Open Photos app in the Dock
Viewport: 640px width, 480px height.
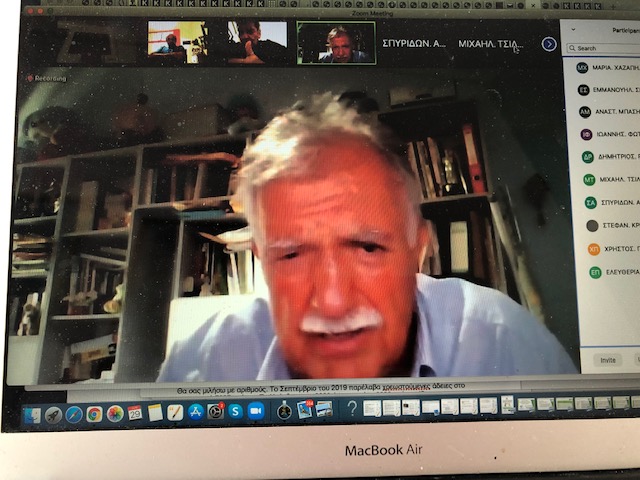(115, 414)
